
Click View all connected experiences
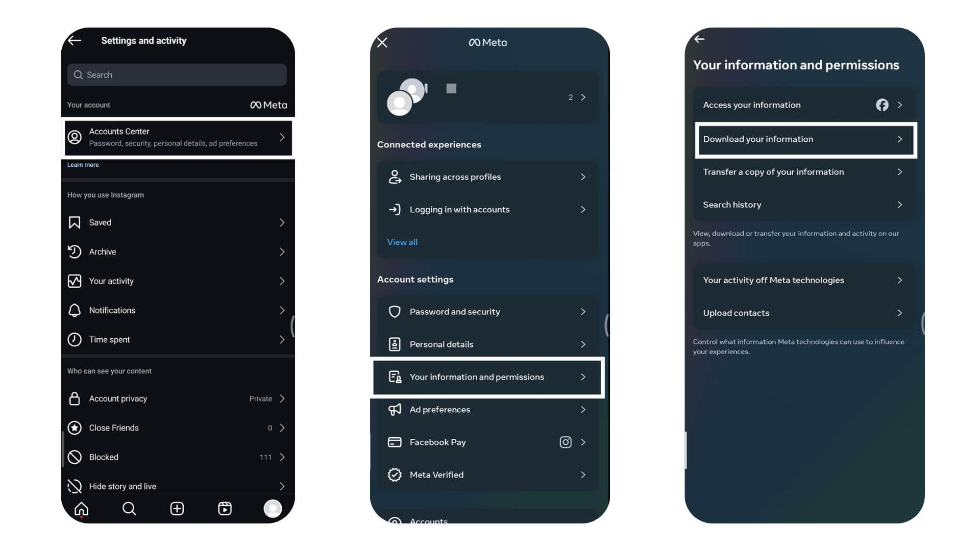point(403,241)
